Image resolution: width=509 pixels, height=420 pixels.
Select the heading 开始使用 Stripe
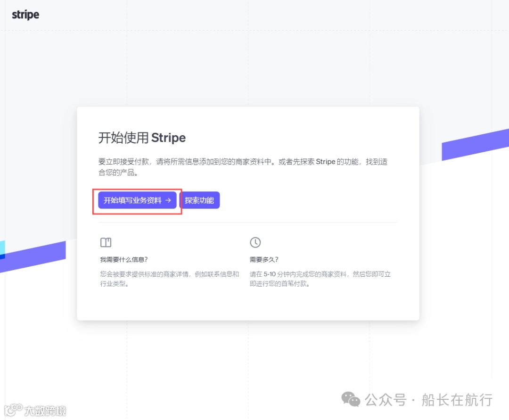tap(142, 138)
